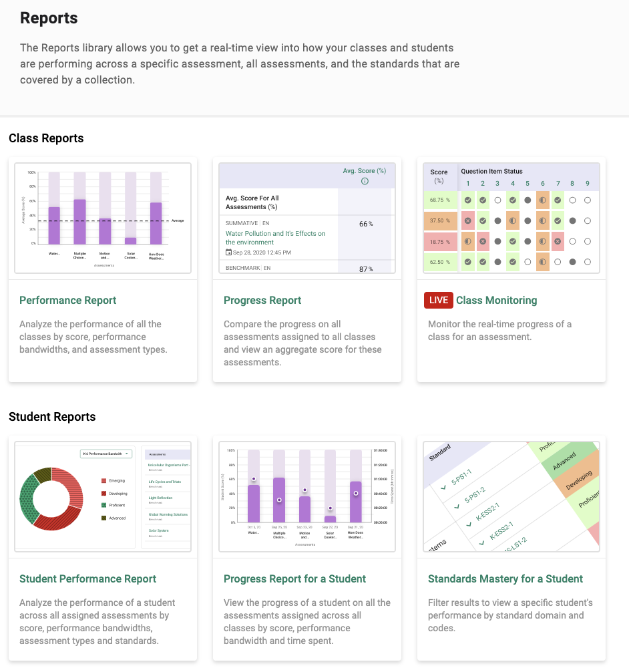Click the info icon under Avg. Score (%)
629x672 pixels.
(x=365, y=181)
